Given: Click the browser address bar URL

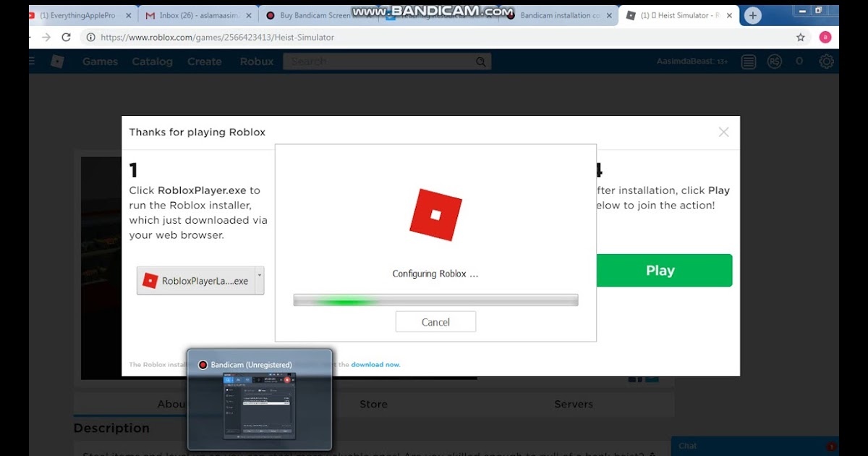Looking at the screenshot, I should [x=218, y=37].
